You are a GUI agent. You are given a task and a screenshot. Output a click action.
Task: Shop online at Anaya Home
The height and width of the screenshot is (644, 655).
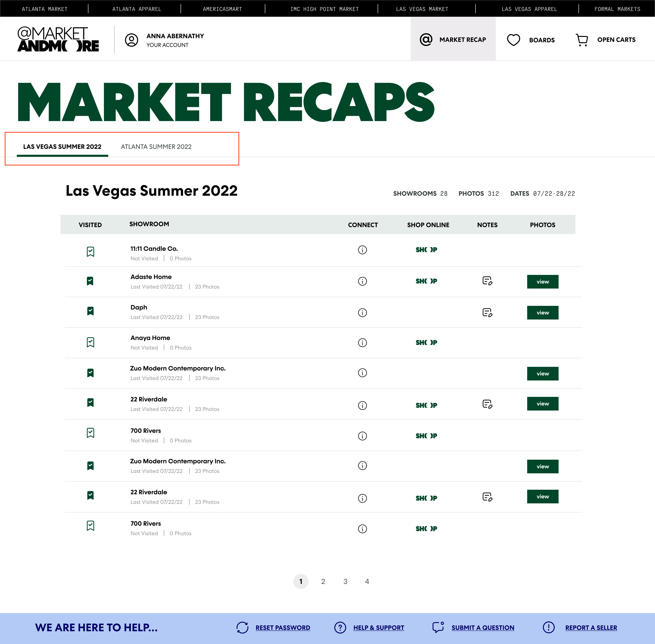point(426,343)
